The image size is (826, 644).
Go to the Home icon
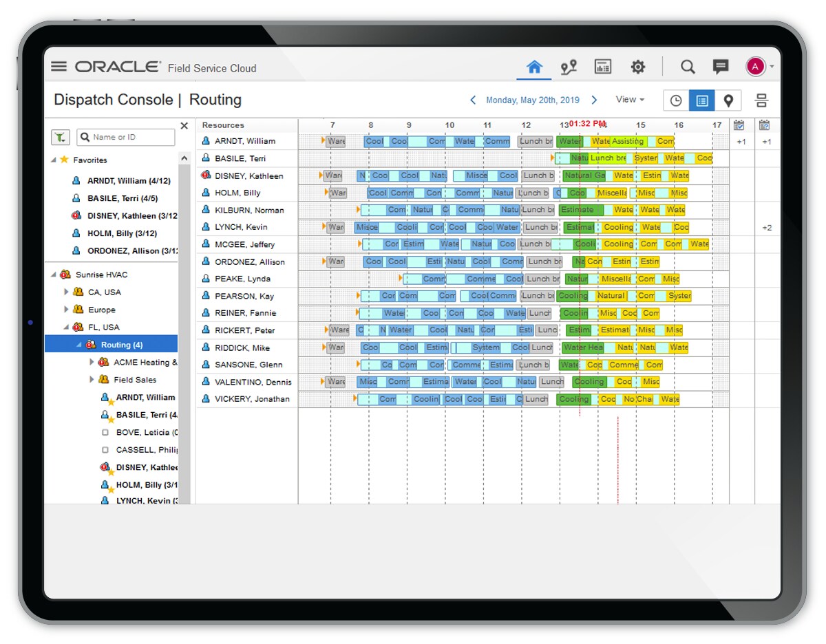click(534, 67)
